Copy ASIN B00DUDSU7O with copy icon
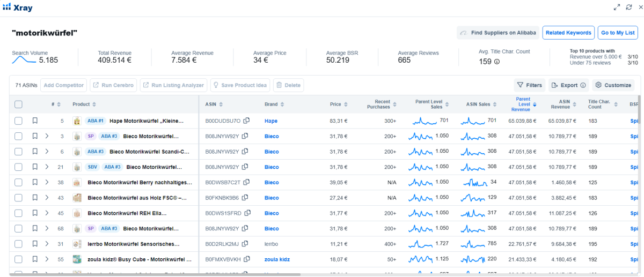Screen dimensions: 644x277 (247, 121)
